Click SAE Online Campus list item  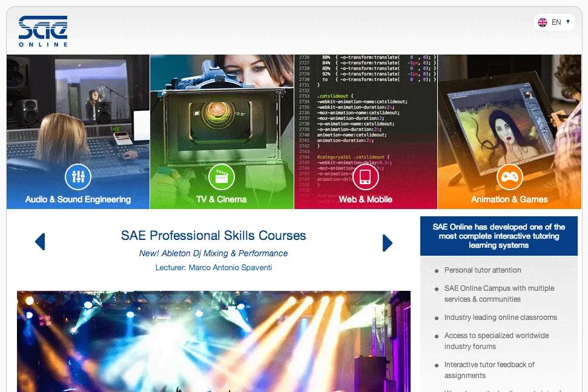(499, 294)
